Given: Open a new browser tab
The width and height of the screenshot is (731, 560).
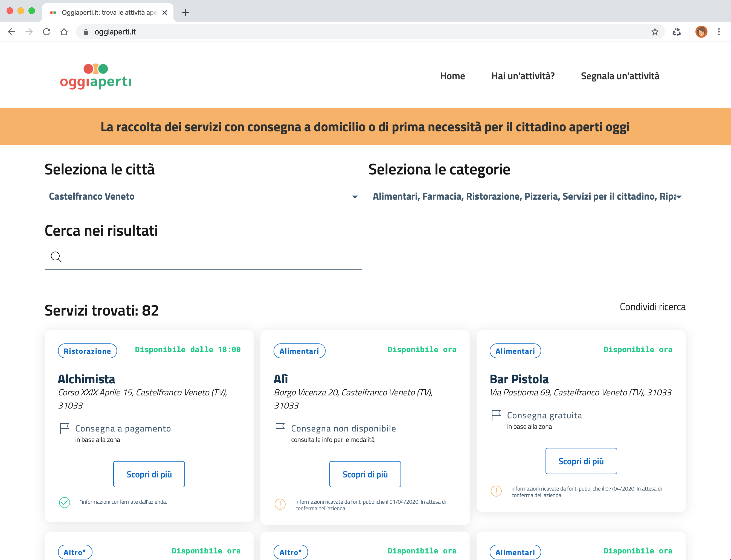Looking at the screenshot, I should [x=185, y=13].
